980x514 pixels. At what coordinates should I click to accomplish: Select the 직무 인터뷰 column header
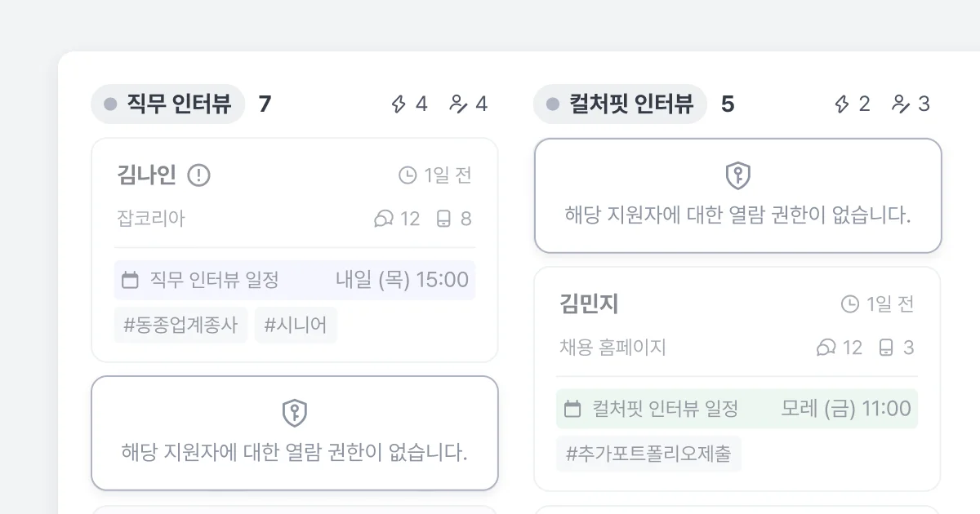point(167,104)
